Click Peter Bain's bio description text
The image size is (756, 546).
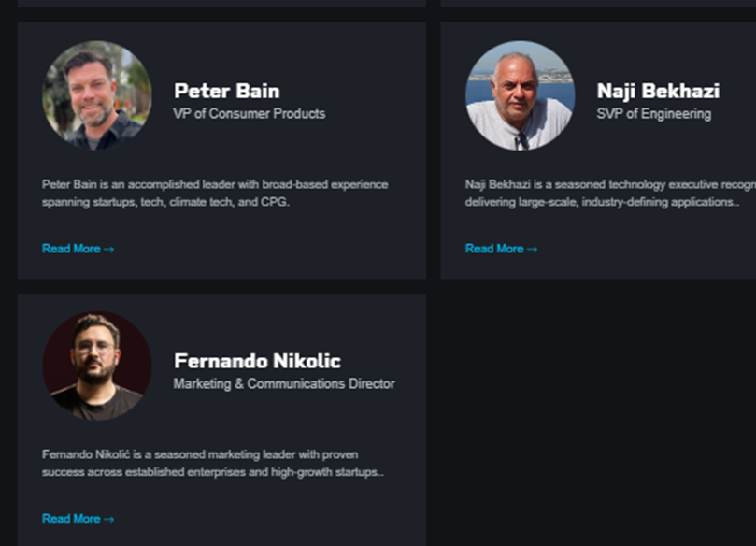[215, 193]
